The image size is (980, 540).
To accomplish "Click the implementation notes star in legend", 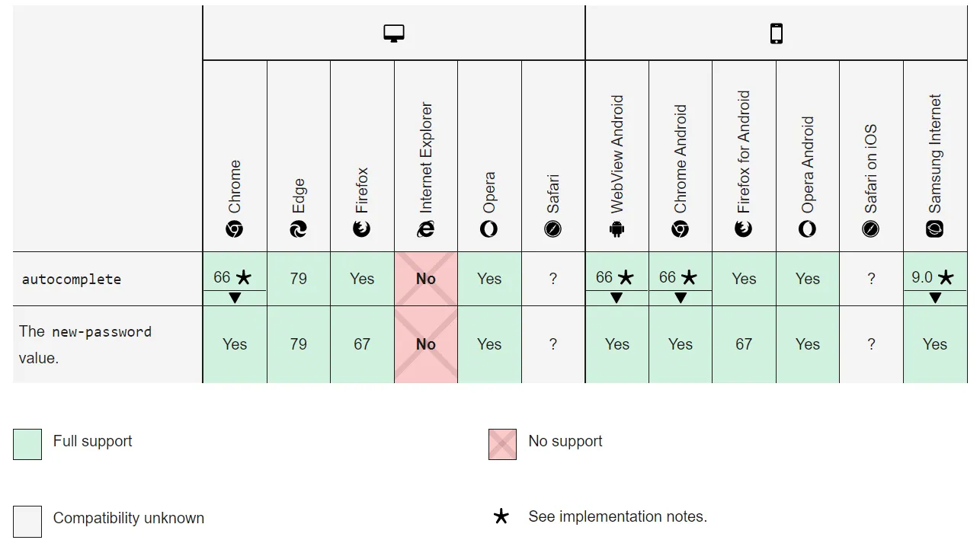I will pos(501,517).
